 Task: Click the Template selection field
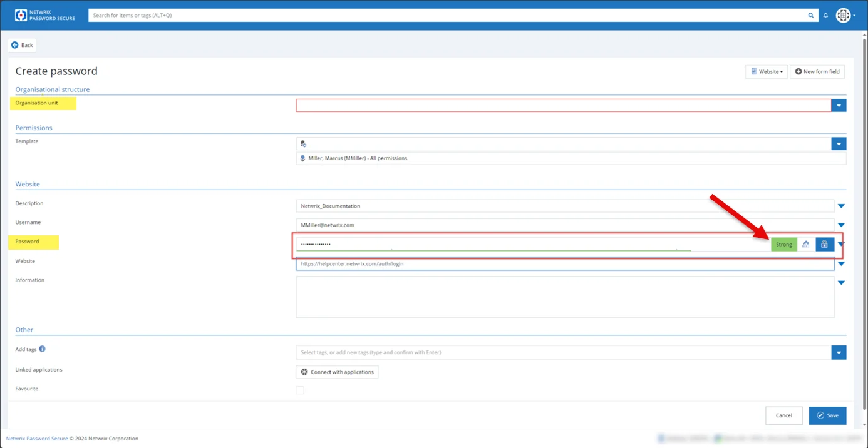click(564, 144)
